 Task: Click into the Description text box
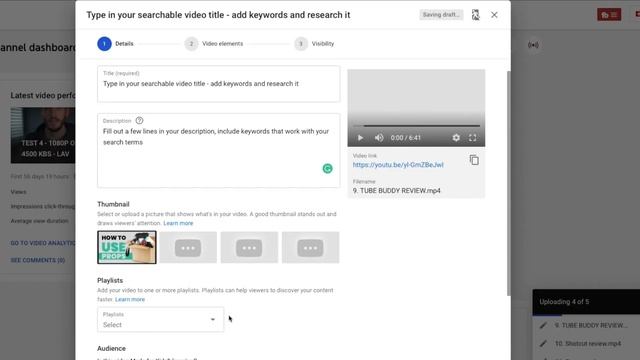point(218,151)
